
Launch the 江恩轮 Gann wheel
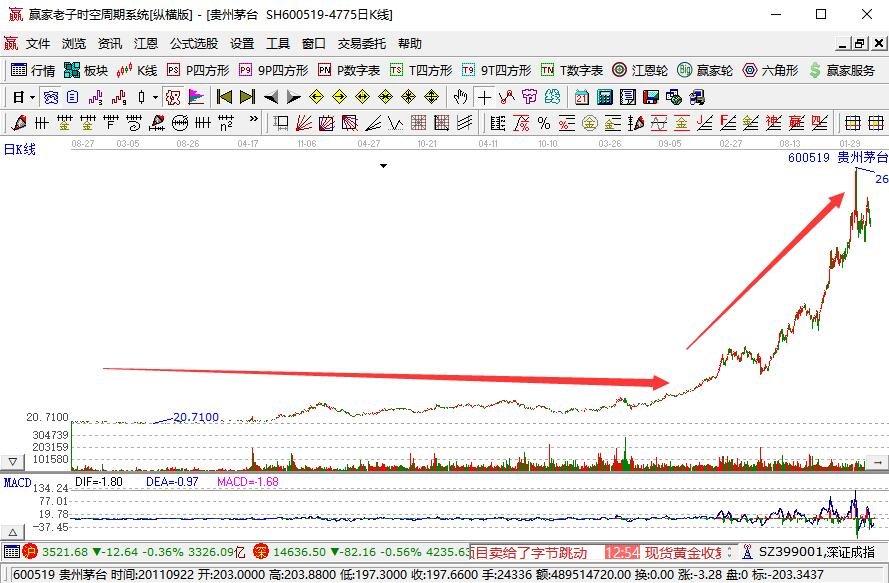click(x=640, y=70)
